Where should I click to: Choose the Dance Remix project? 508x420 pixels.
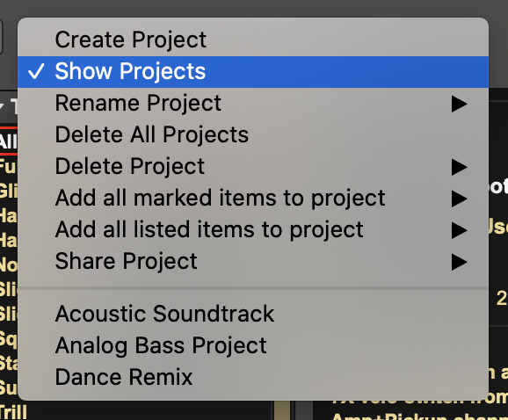[253, 377]
